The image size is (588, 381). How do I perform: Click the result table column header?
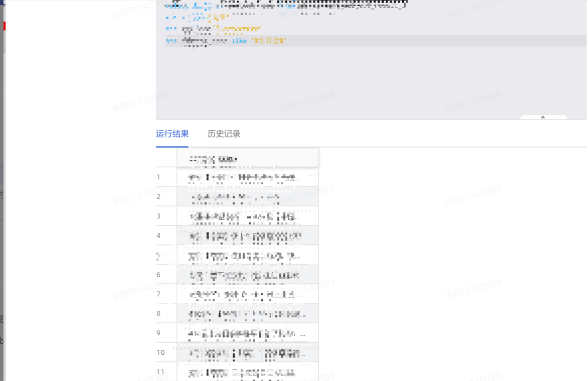point(247,158)
